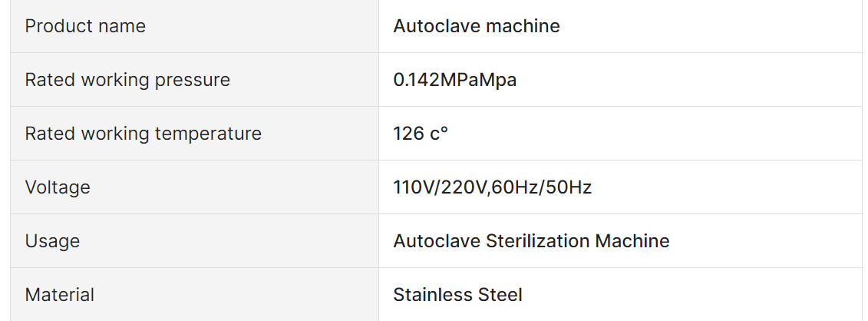Screen dimensions: 868x321
Task: Select the Stainless Steel value
Action: pyautogui.click(x=457, y=294)
